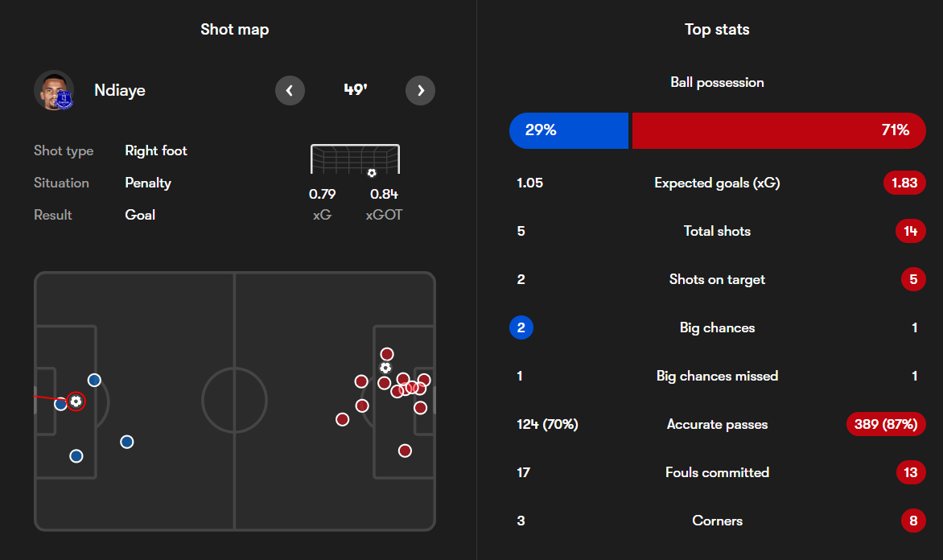The image size is (943, 560).
Task: Select the leftmost red shot dot
Action: [342, 419]
